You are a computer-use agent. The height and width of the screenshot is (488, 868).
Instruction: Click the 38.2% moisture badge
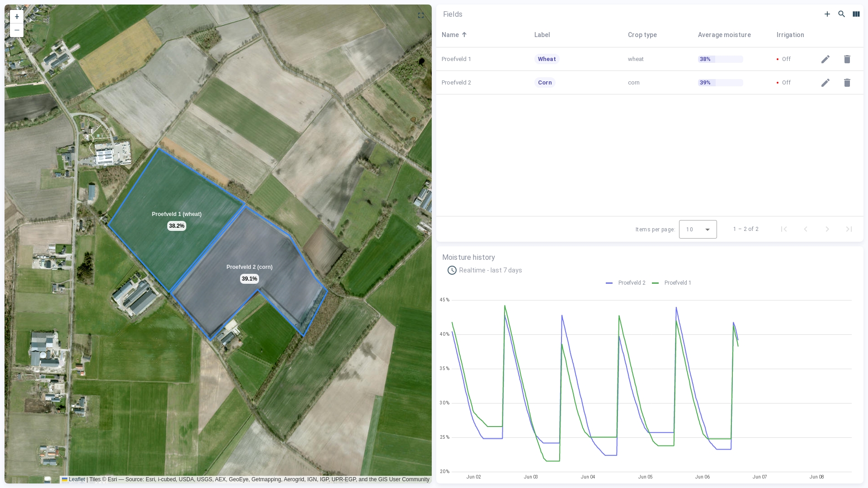pos(177,226)
